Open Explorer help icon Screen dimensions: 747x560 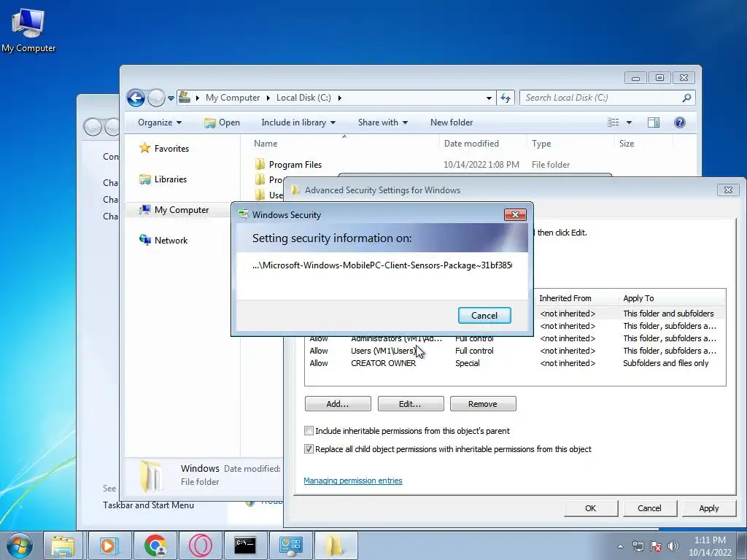680,122
